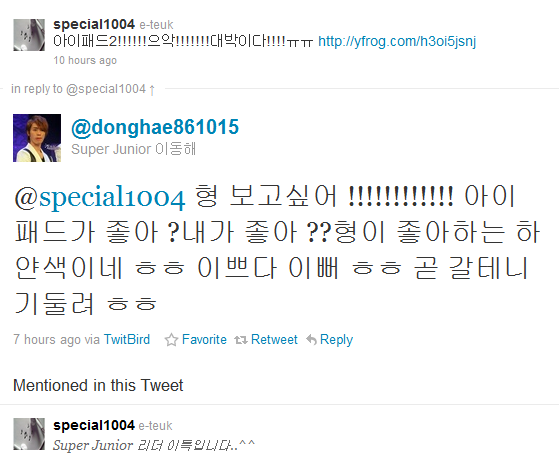The image size is (559, 464).
Task: Click Donghae's profile picture thumbnail
Action: coord(37,138)
